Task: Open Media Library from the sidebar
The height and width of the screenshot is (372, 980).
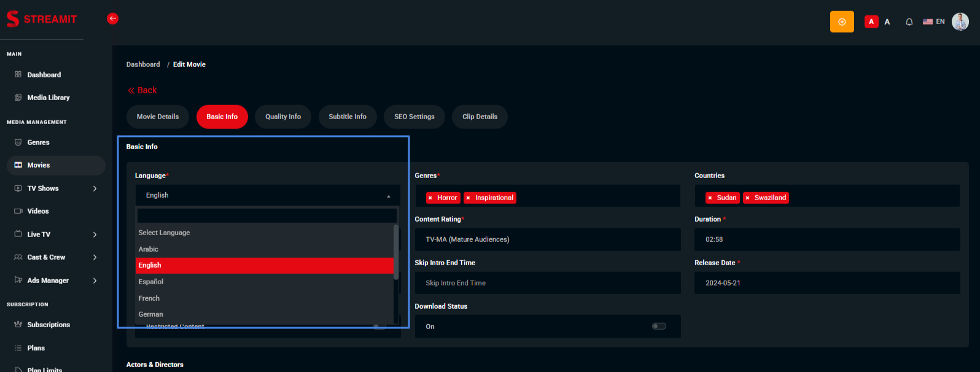Action: coord(48,98)
